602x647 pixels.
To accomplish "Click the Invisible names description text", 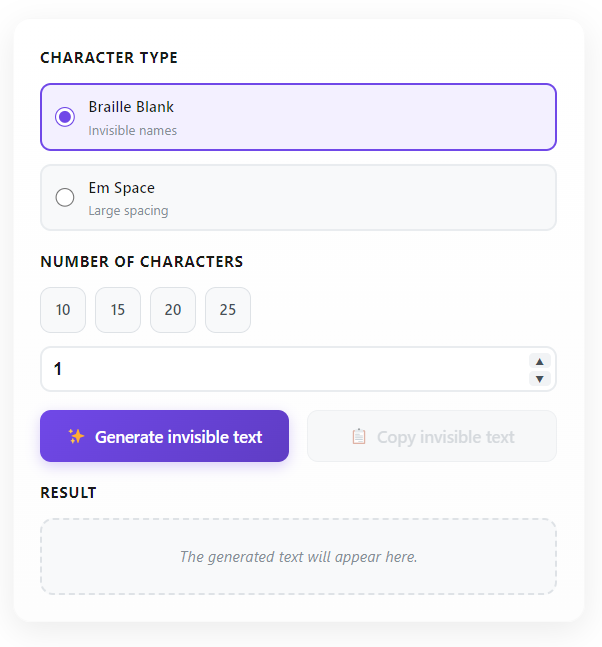I will [x=132, y=130].
